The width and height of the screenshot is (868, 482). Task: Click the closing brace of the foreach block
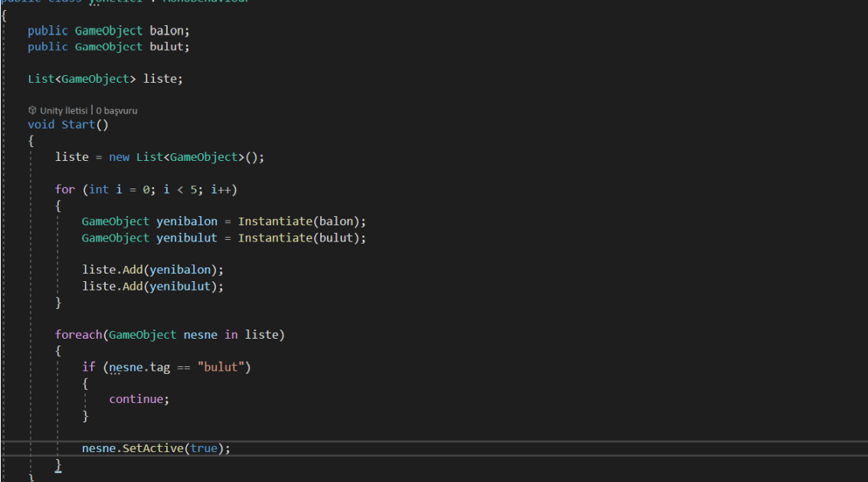coord(58,465)
